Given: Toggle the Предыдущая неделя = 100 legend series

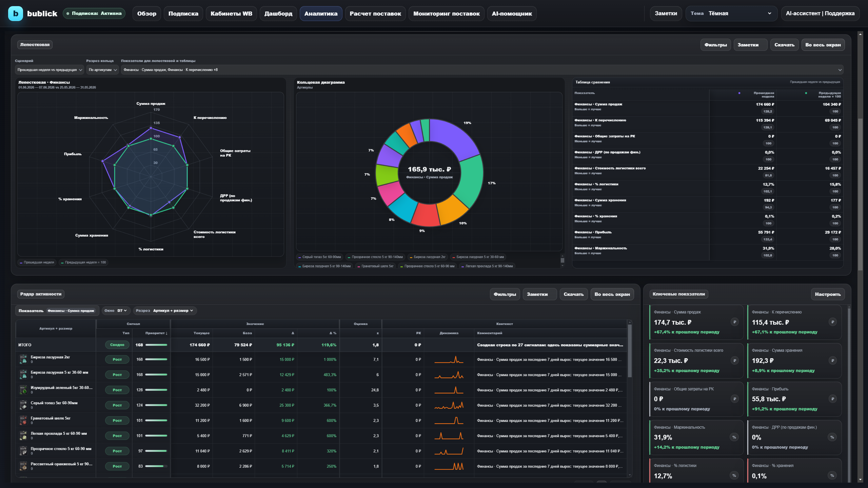Looking at the screenshot, I should [83, 262].
